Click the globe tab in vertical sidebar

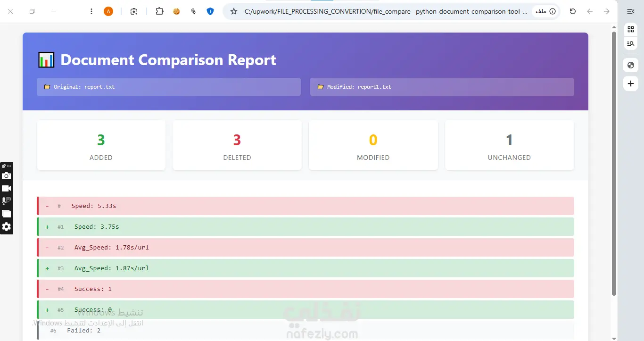631,65
